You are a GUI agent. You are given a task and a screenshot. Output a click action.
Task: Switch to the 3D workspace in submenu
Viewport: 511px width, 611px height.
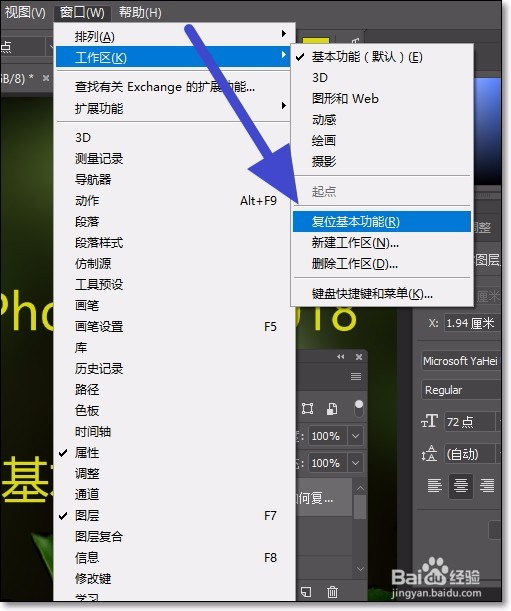coord(382,78)
